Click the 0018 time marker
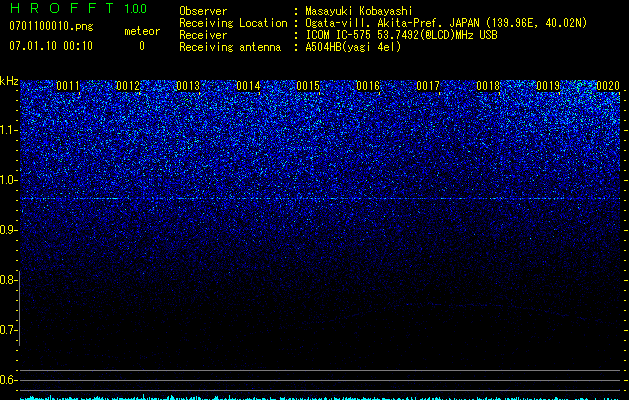The width and height of the screenshot is (629, 400). (488, 86)
